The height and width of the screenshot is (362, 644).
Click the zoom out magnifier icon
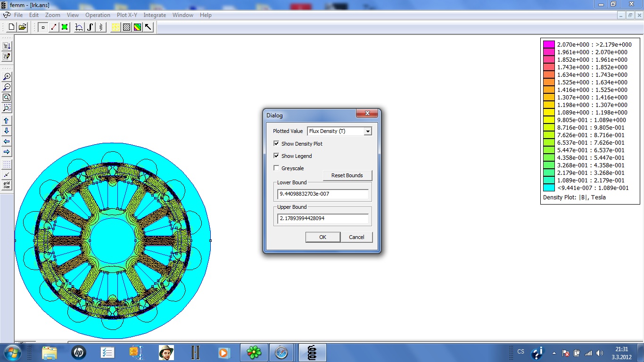click(x=7, y=87)
